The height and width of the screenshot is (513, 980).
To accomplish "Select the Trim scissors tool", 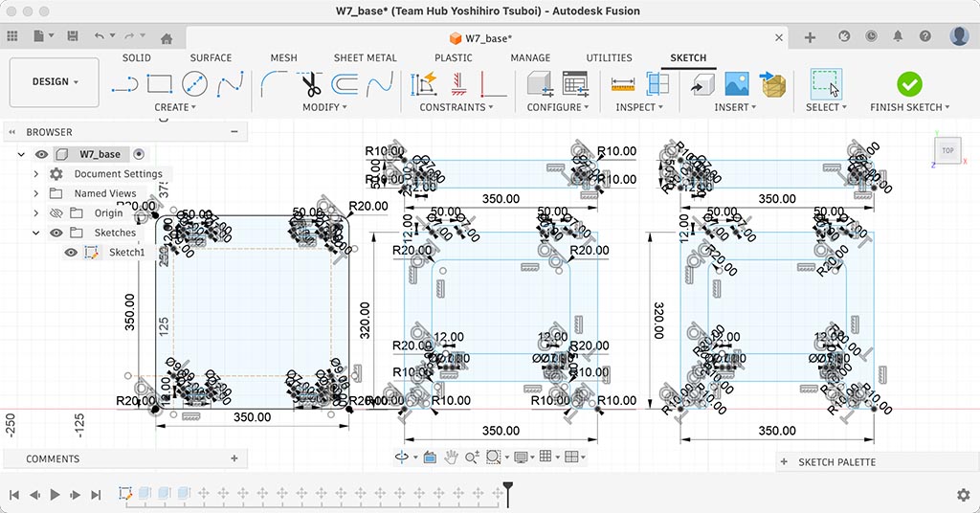I will [x=310, y=83].
